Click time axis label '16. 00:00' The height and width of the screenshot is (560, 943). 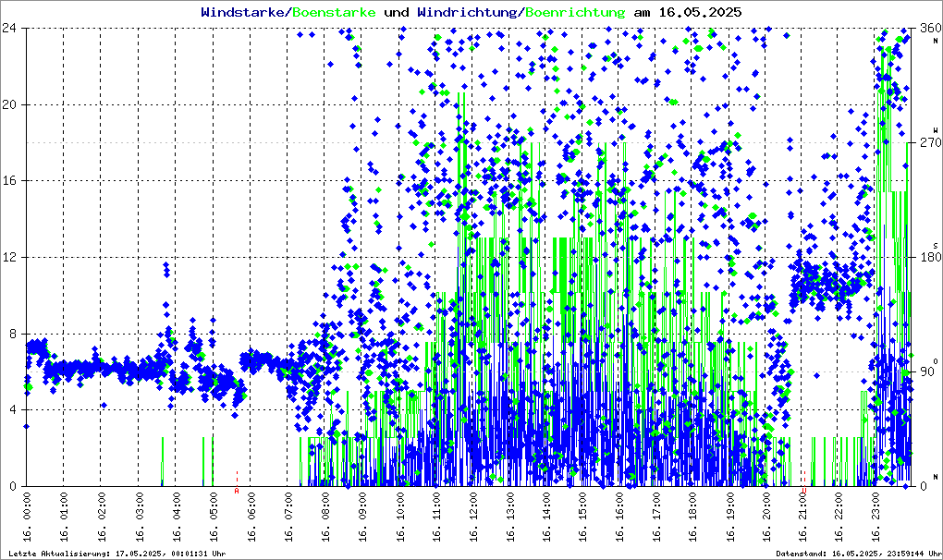(27, 517)
